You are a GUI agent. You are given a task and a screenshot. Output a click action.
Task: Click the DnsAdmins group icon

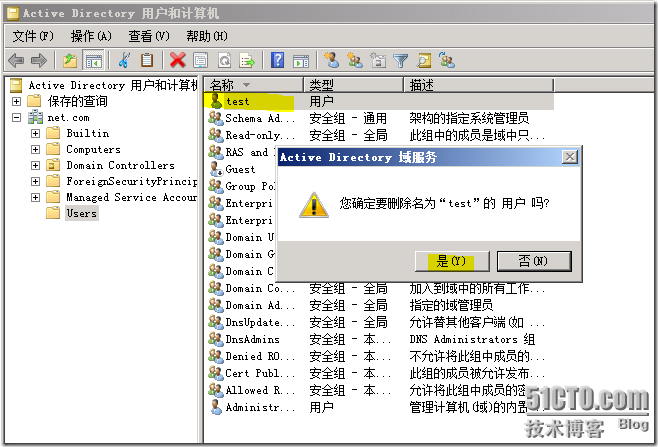(x=216, y=339)
